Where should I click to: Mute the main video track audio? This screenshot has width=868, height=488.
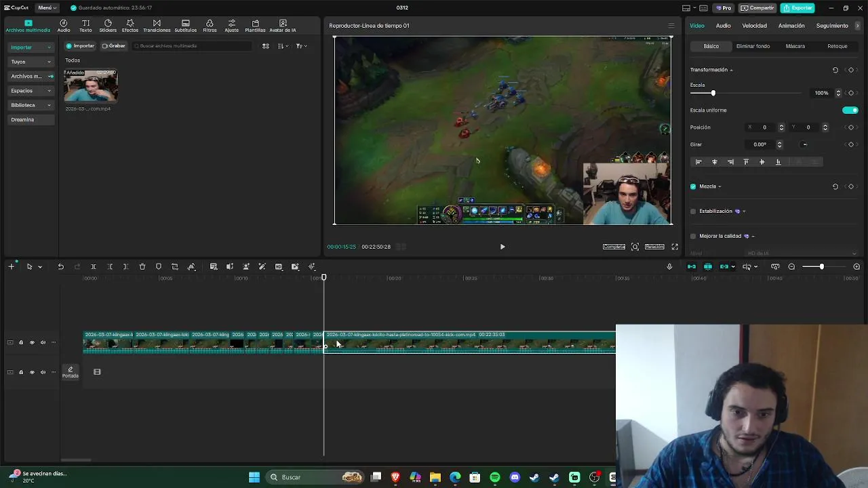point(43,342)
